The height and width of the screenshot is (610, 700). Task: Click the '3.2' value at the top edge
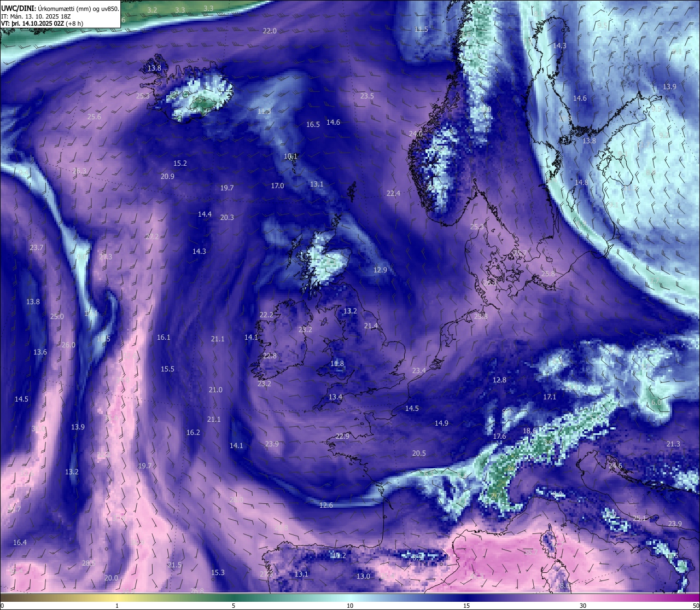pyautogui.click(x=152, y=10)
